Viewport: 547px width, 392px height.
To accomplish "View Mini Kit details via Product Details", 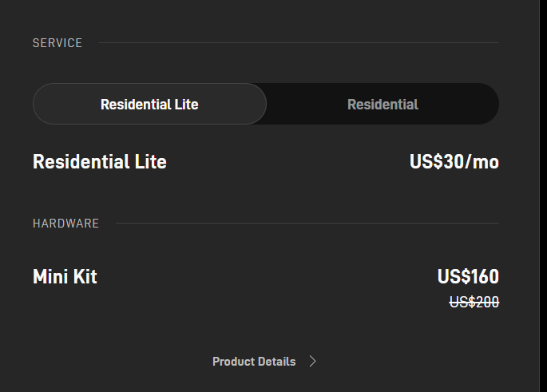I will [x=254, y=362].
